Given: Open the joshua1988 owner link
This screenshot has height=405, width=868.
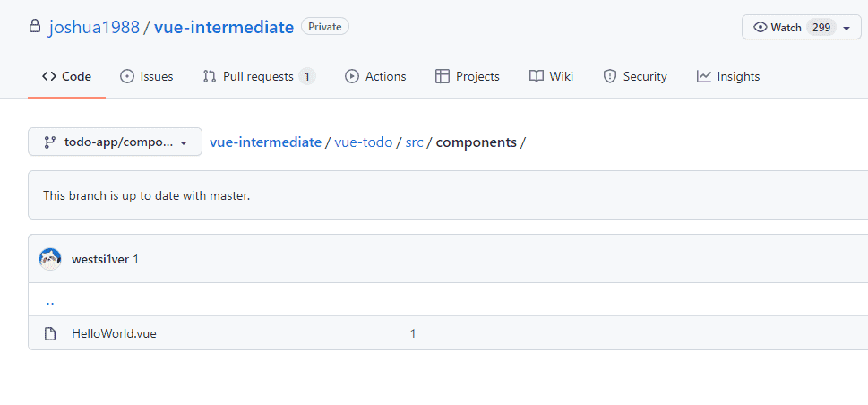Looking at the screenshot, I should [x=94, y=27].
